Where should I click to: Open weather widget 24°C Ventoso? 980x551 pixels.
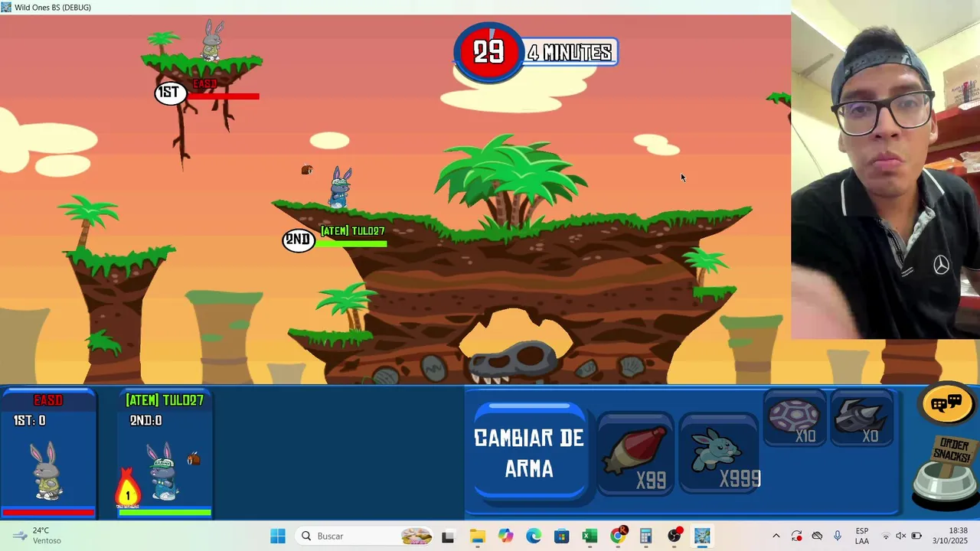point(36,536)
